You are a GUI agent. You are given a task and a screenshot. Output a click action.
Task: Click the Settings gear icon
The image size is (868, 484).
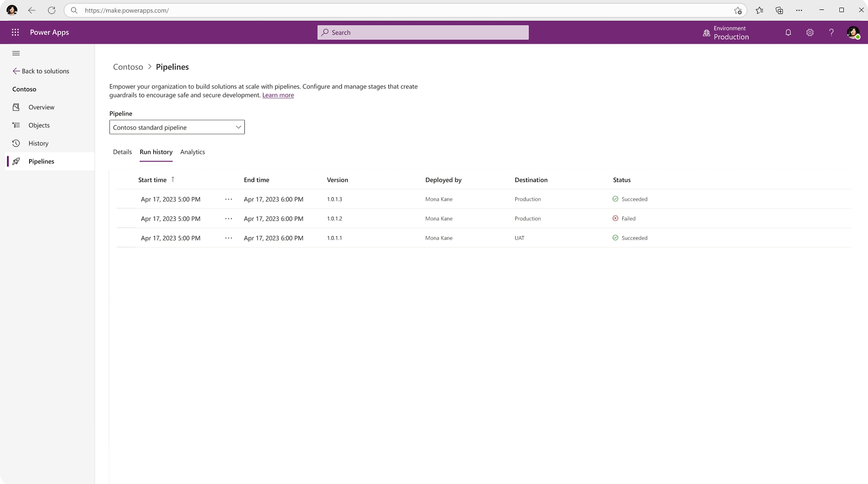pos(809,32)
